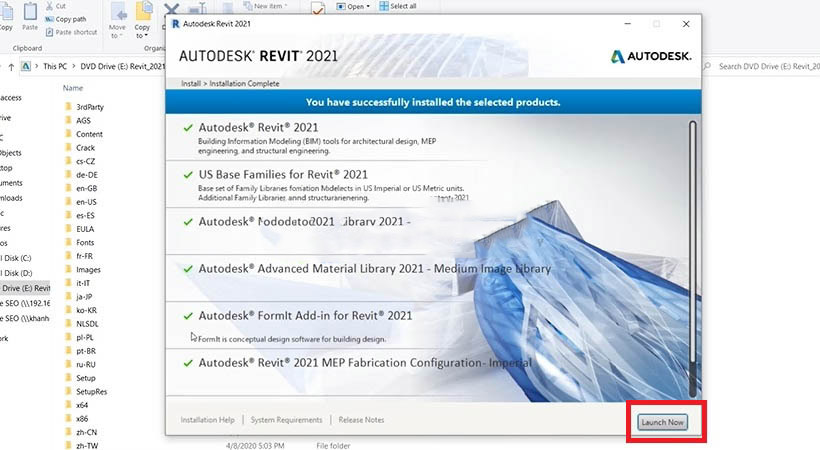Open System Requirements link

(x=287, y=420)
